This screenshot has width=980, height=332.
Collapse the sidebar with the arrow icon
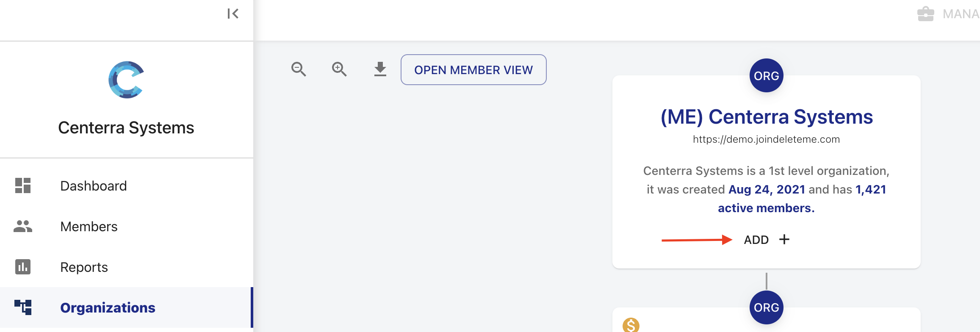coord(233,14)
